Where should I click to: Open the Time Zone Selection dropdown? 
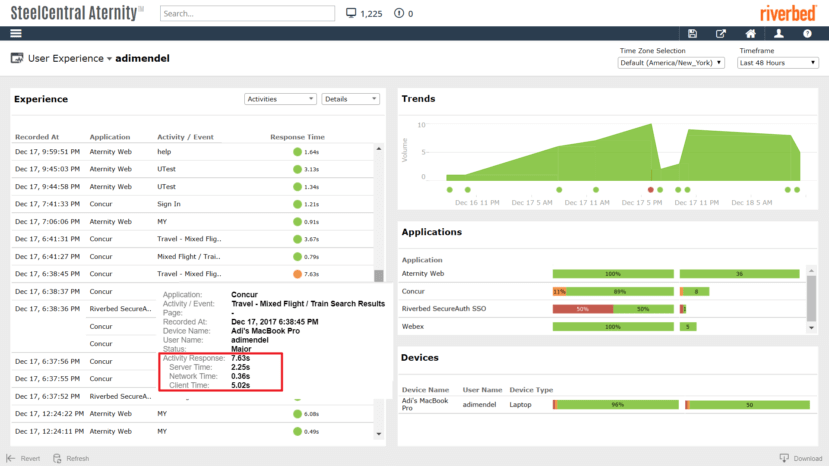pyautogui.click(x=671, y=62)
